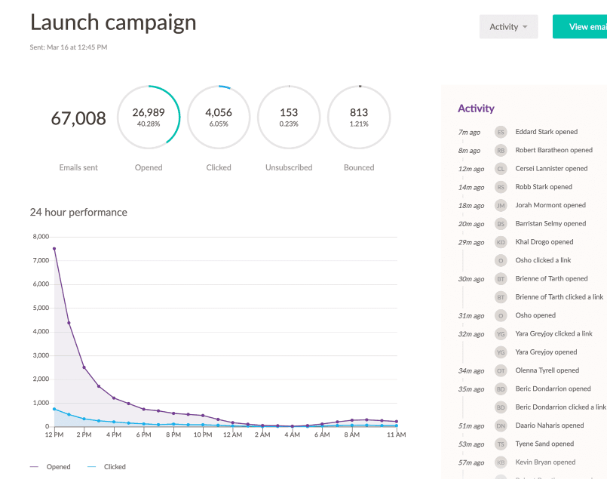Toggle the Opened series in chart legend
Viewport: 607px width, 479px height.
(x=50, y=467)
